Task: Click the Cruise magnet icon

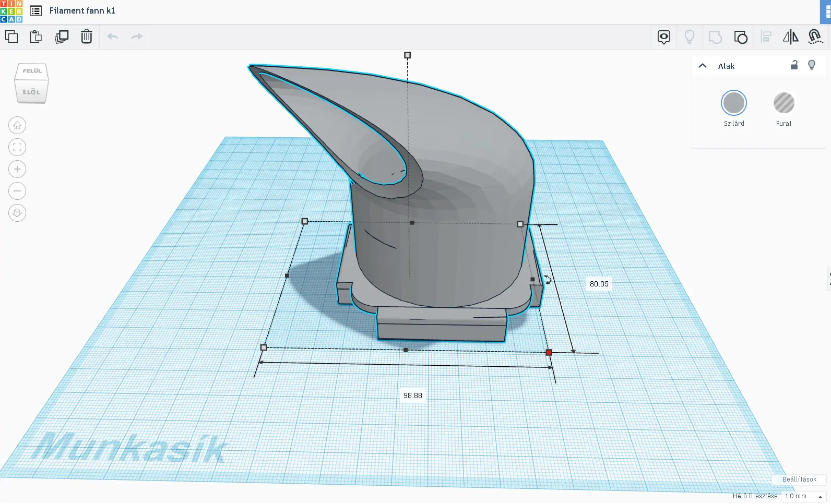Action: (x=815, y=37)
